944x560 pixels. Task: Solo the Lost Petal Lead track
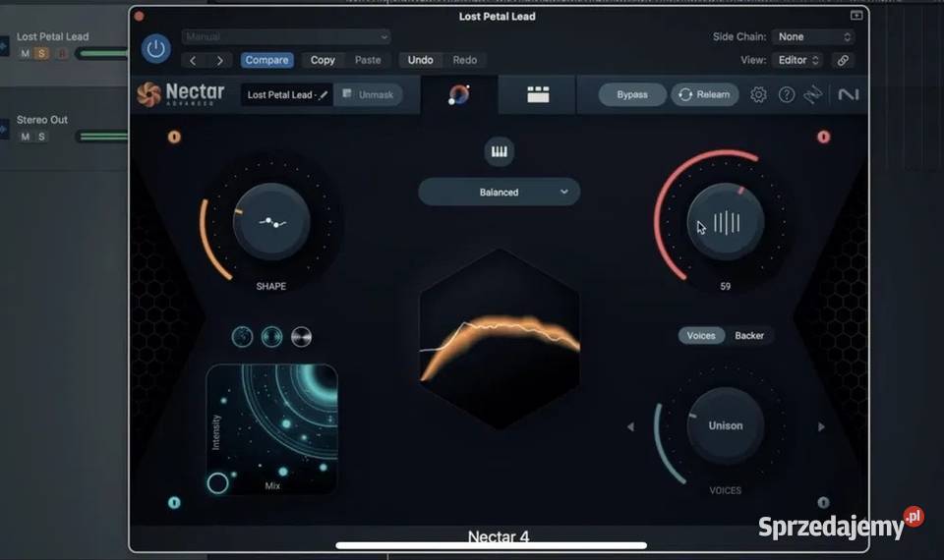pyautogui.click(x=41, y=53)
